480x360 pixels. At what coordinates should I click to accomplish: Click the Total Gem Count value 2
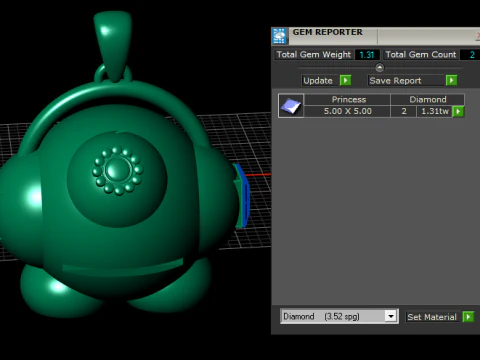(x=472, y=55)
